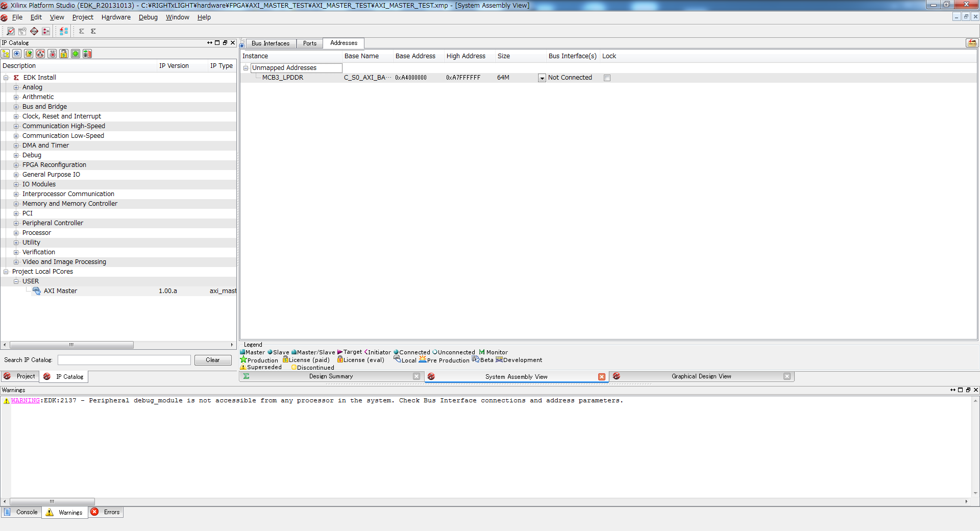Screen dimensions: 980x531
Task: Close the Graphical Design View tab
Action: coord(787,376)
